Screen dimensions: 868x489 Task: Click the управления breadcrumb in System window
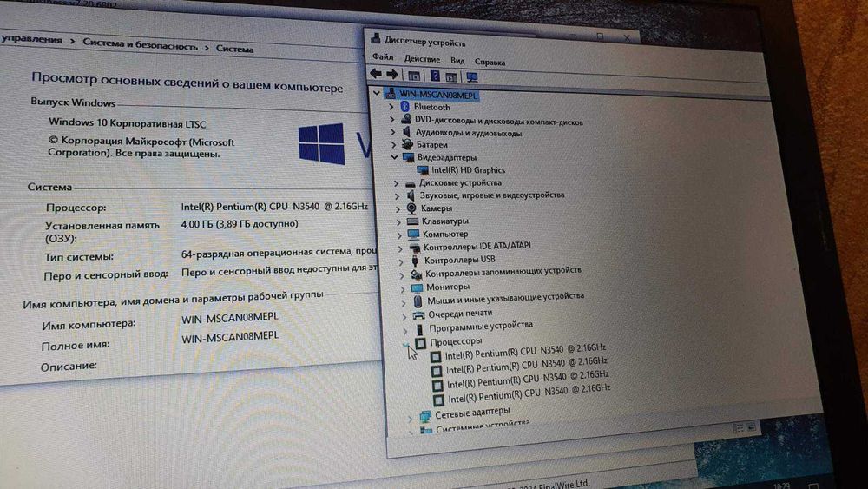point(31,39)
